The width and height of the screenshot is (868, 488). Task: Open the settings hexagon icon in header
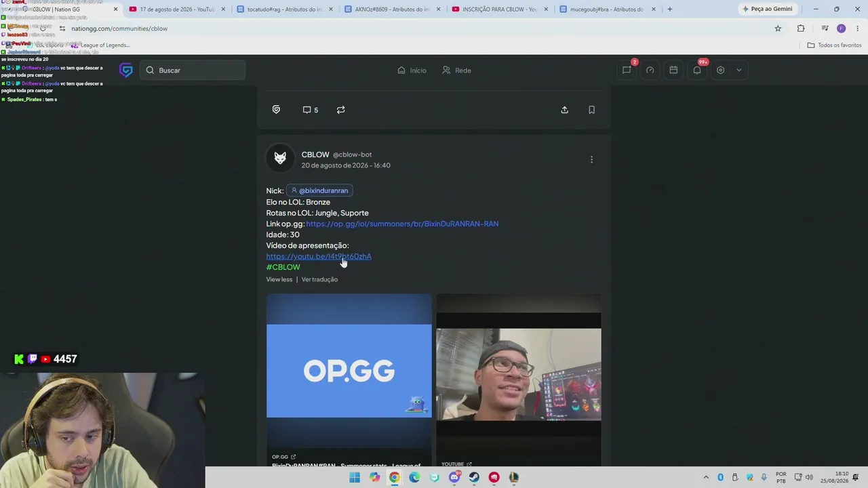(x=720, y=70)
